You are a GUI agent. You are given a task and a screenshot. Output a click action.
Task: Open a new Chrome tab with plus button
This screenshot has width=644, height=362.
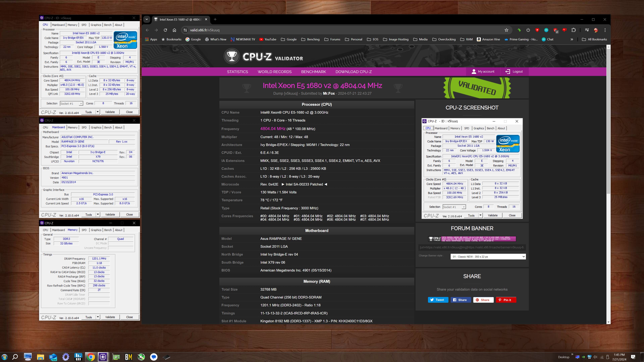point(215,19)
